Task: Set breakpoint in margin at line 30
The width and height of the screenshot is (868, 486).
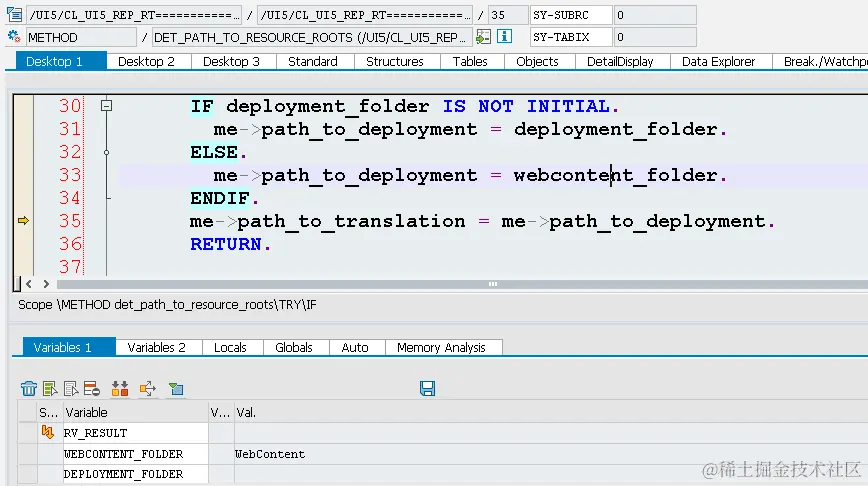Action: 23,105
